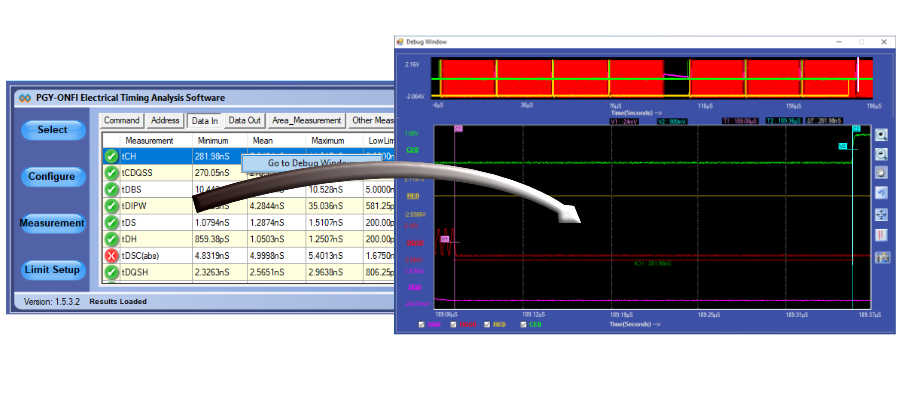Image resolution: width=900 pixels, height=400 pixels.
Task: Toggle the yellow signal checkbox
Action: 487,325
